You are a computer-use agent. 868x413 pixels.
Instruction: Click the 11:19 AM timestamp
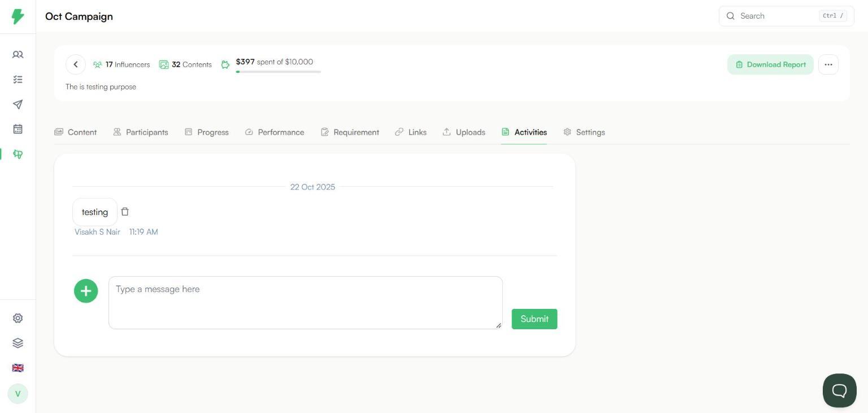(144, 232)
